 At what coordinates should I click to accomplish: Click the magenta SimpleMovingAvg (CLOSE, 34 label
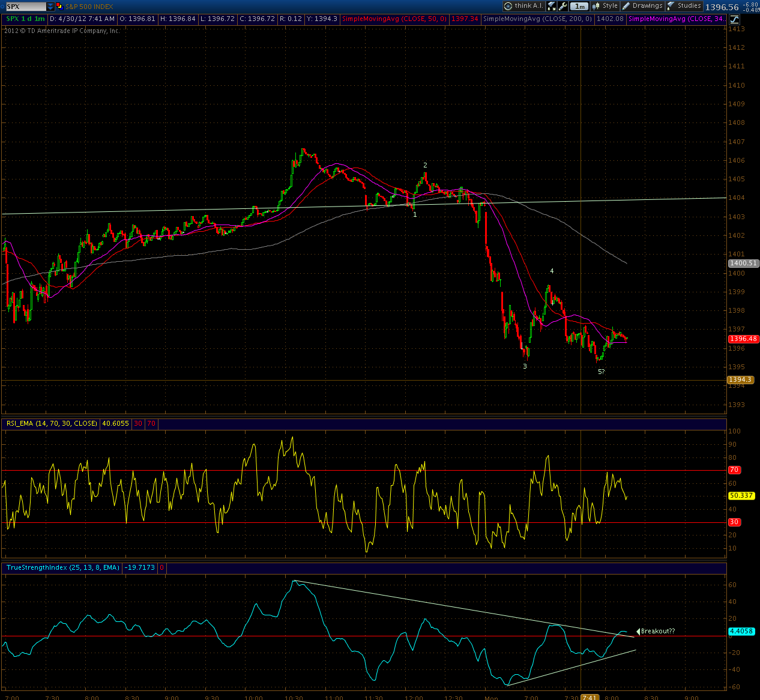coord(677,19)
